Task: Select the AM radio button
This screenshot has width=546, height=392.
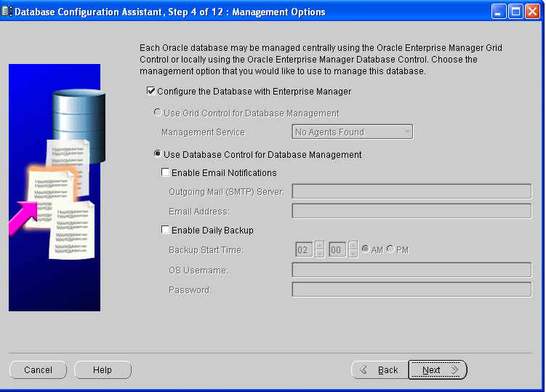Action: click(366, 249)
